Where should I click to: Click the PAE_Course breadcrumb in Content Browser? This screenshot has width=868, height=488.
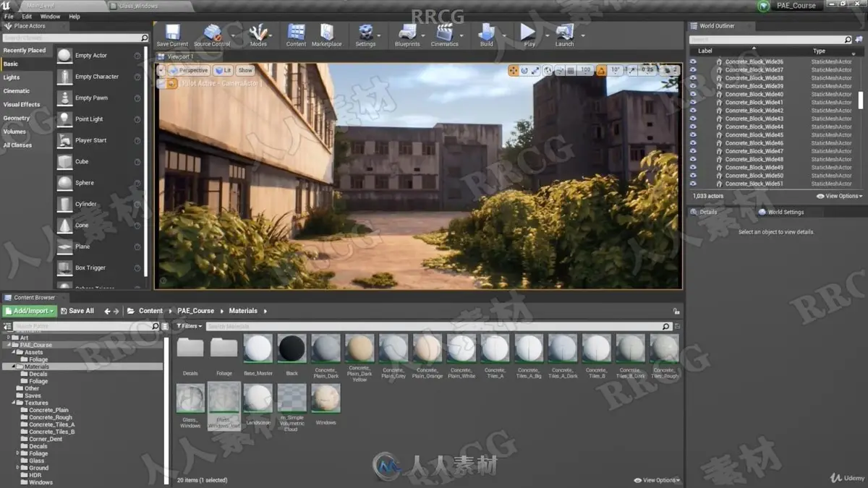tap(195, 311)
